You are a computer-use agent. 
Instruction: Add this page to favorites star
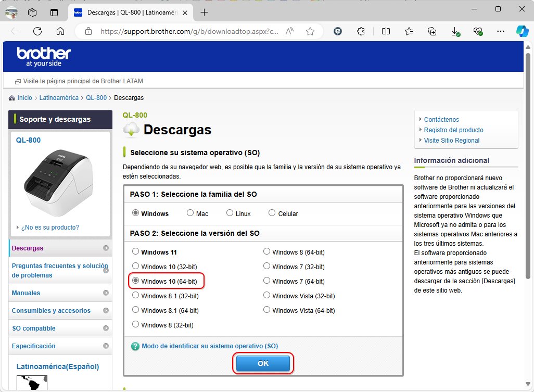coord(310,31)
